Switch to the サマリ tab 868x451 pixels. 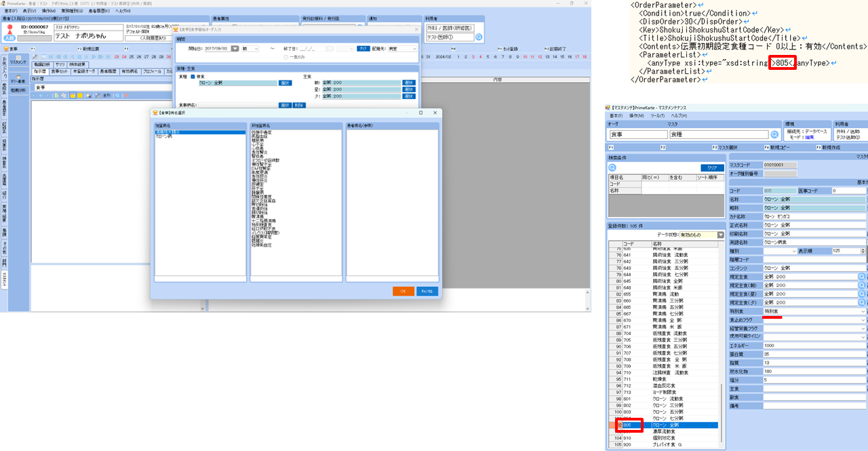pos(60,64)
